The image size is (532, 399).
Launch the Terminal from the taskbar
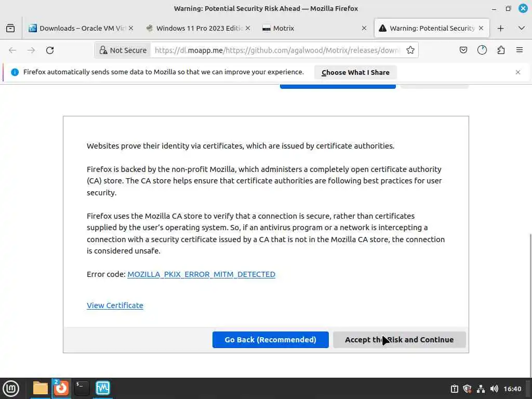coord(82,388)
